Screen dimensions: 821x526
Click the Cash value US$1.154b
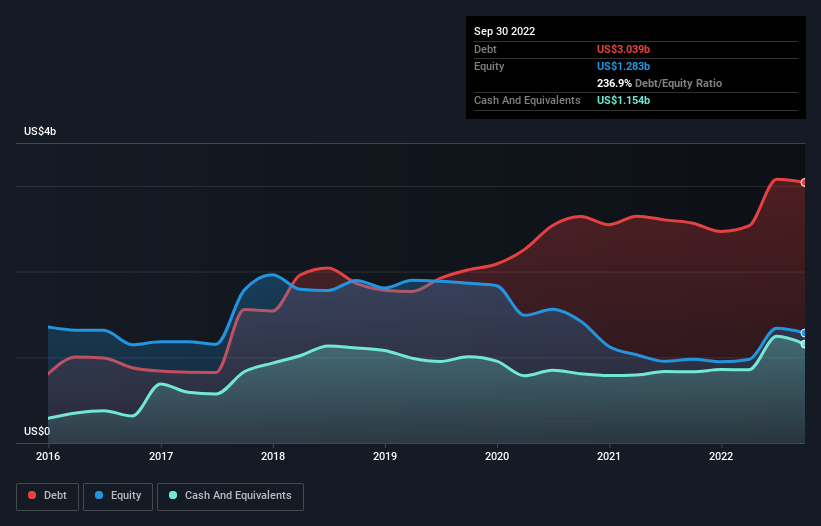point(623,100)
